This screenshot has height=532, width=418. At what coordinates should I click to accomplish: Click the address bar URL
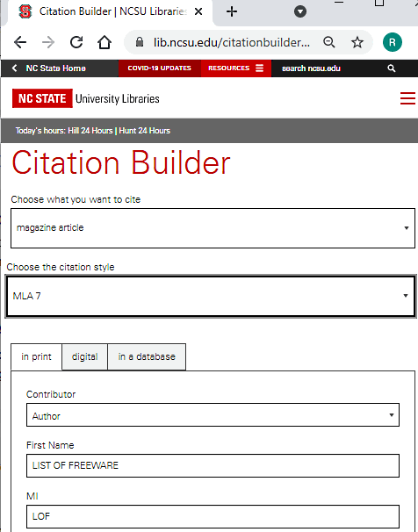[x=232, y=42]
